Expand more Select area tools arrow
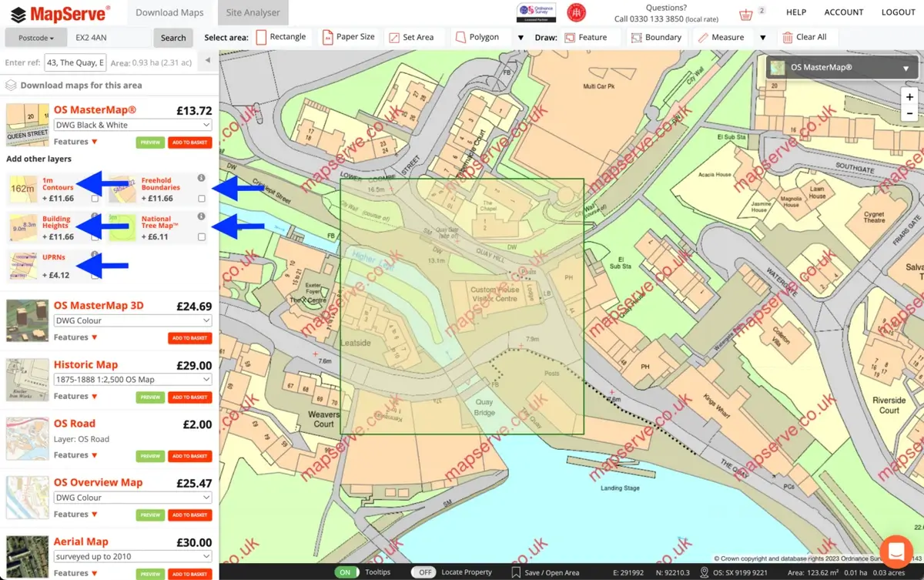The width and height of the screenshot is (924, 580). tap(521, 38)
